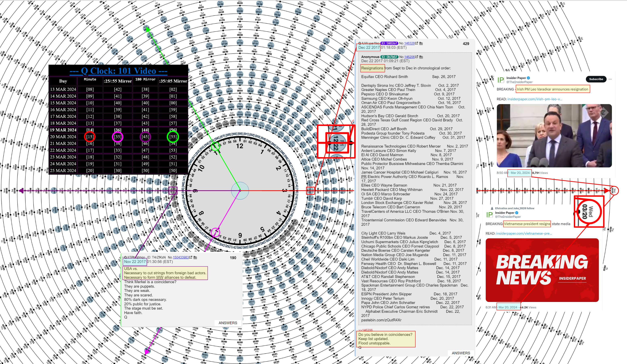Image resolution: width=627 pixels, height=364 pixels.
Task: Open insiderpaper.com/irish-pm-leo-v... link
Action: (535, 99)
